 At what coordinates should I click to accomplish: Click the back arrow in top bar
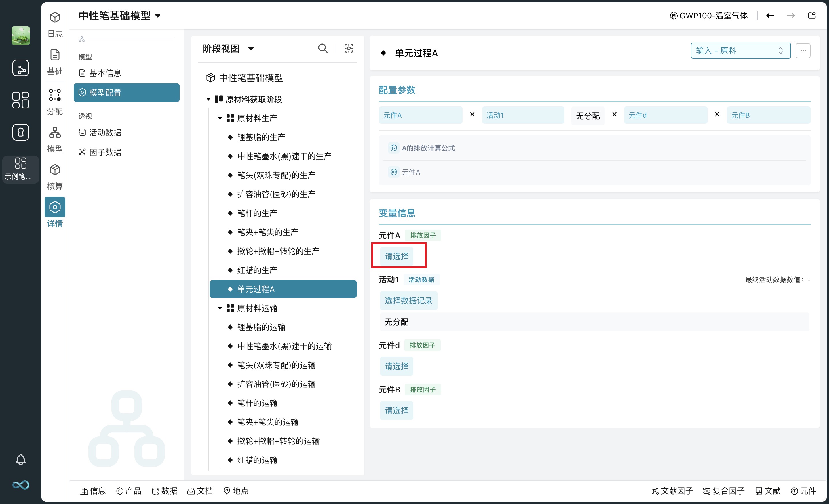click(x=770, y=16)
